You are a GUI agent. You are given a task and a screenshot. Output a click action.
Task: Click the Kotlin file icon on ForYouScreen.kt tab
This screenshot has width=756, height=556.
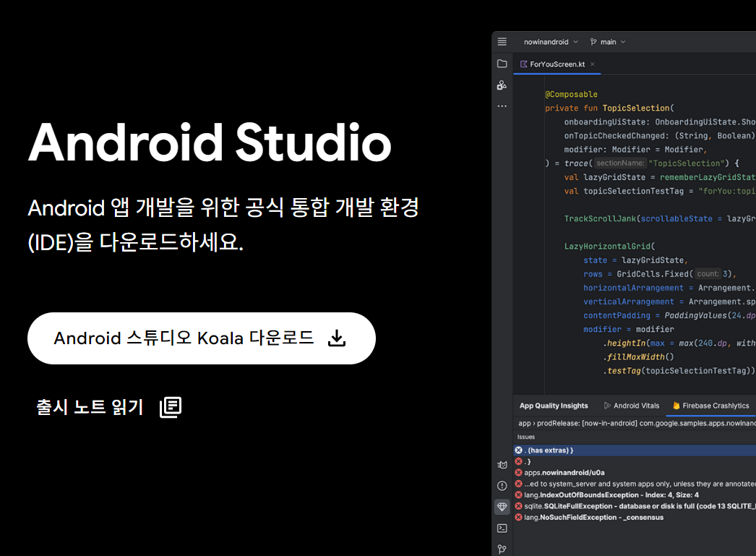[x=523, y=64]
